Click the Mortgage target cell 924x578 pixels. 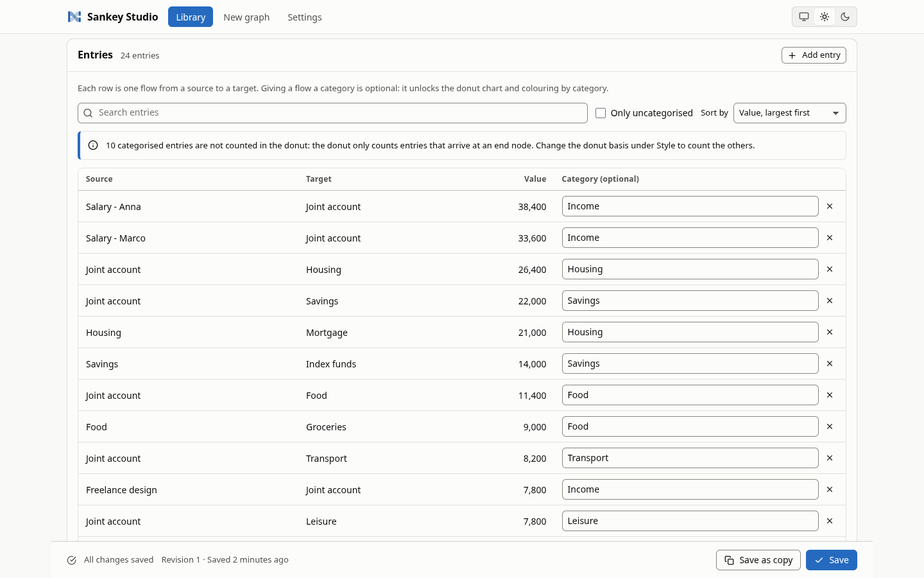point(327,333)
